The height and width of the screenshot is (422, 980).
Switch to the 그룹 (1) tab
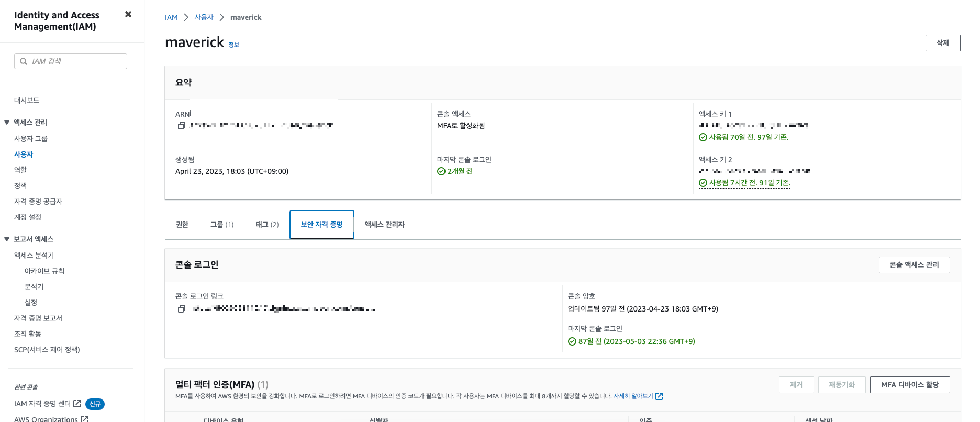click(x=222, y=225)
